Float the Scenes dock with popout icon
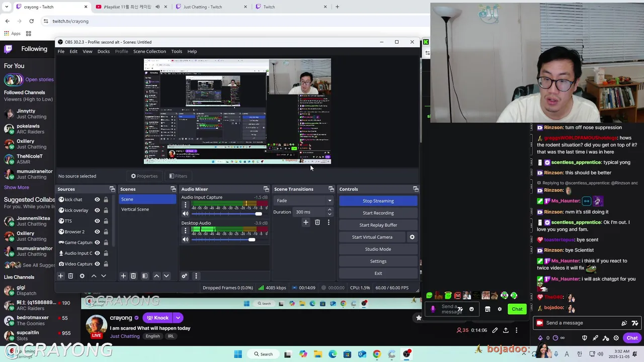This screenshot has height=362, width=644. point(173,189)
